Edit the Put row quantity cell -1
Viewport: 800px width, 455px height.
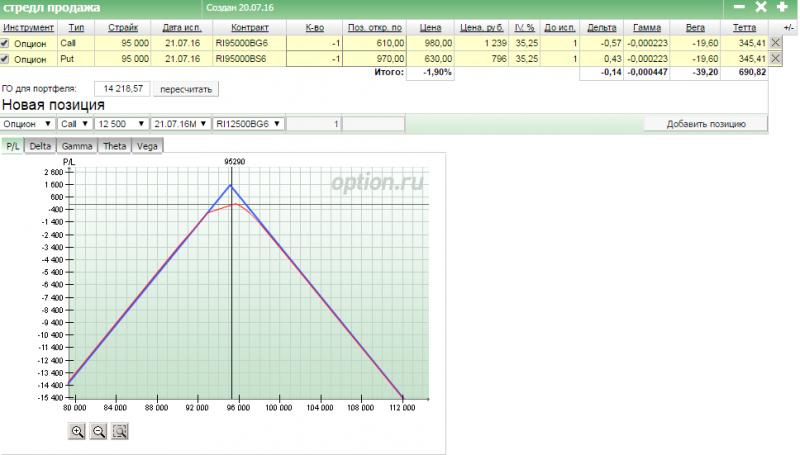coord(314,59)
